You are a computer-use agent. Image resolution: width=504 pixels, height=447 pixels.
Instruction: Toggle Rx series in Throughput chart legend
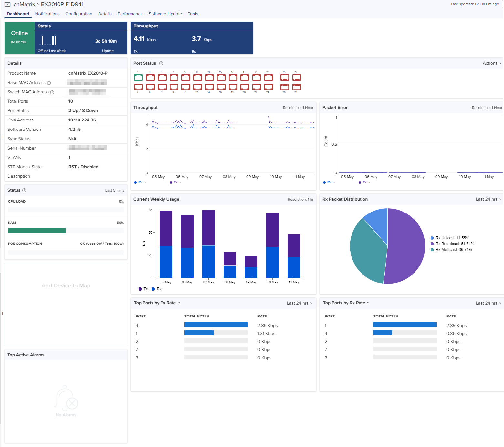click(140, 182)
